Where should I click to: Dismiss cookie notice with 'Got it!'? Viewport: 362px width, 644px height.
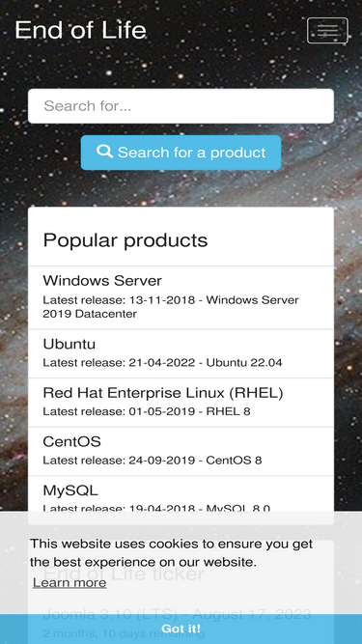point(181,629)
